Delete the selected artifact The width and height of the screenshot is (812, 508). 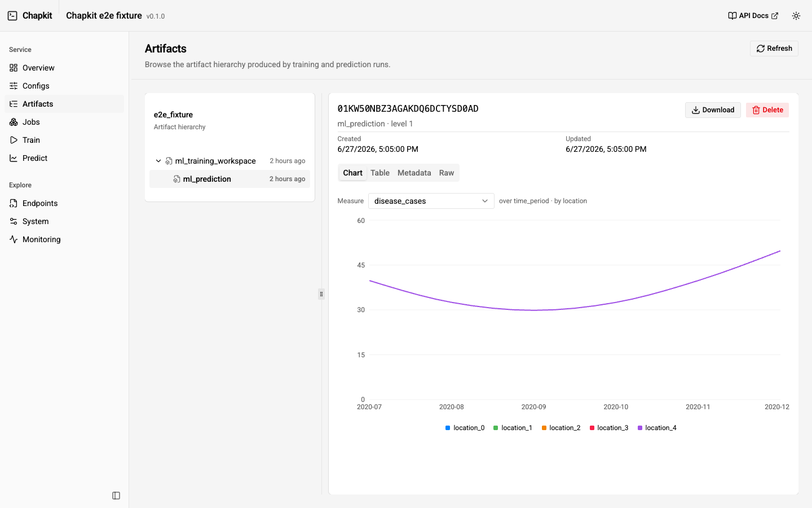pos(767,110)
